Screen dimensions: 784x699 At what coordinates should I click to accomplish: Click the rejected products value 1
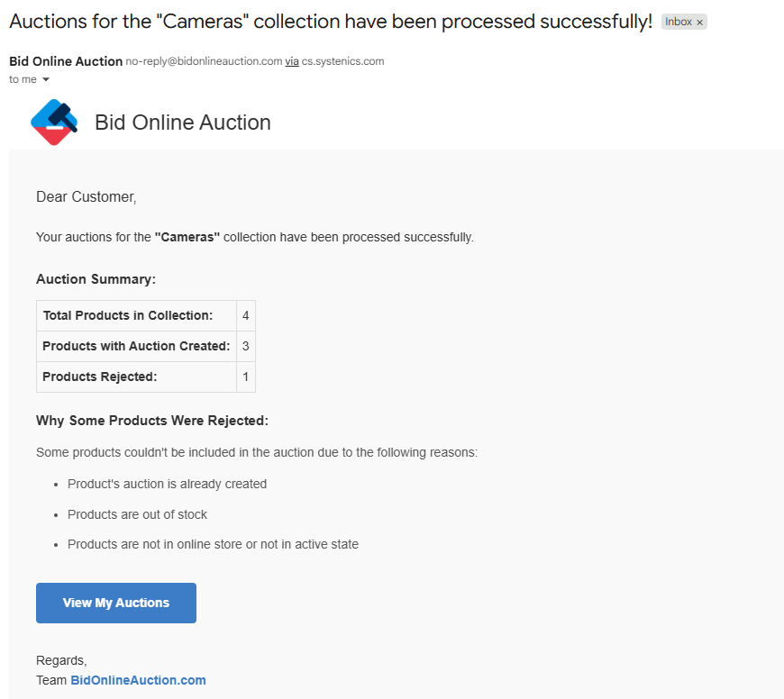tap(245, 377)
